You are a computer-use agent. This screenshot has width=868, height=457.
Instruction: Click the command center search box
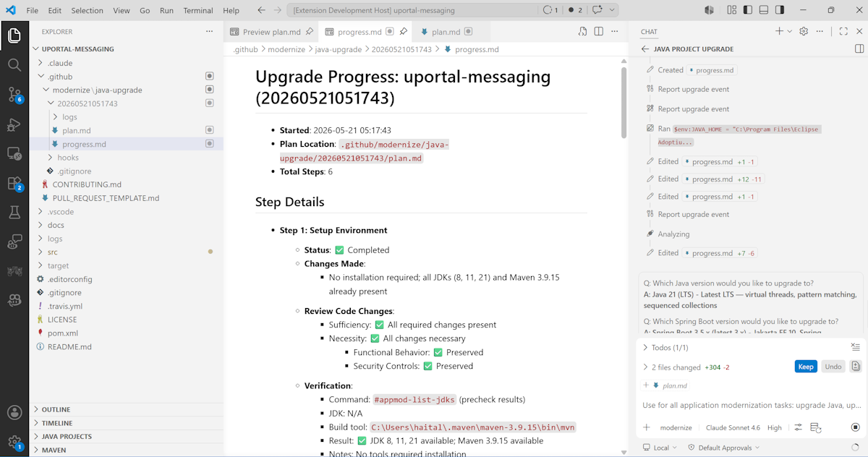click(x=412, y=10)
